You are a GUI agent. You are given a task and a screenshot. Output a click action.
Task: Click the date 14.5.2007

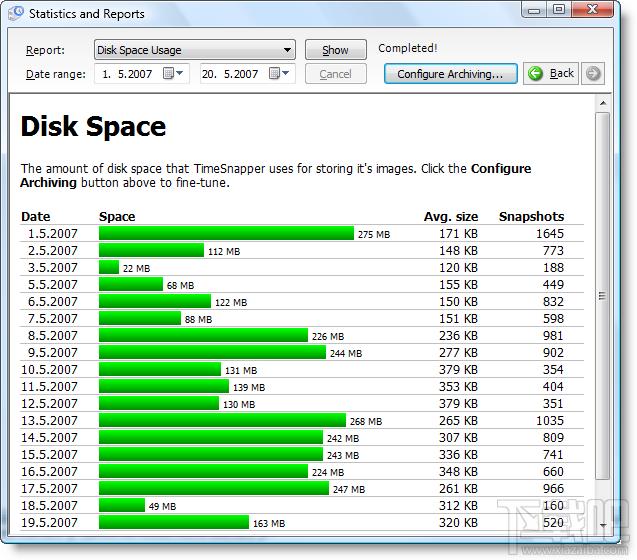point(49,438)
